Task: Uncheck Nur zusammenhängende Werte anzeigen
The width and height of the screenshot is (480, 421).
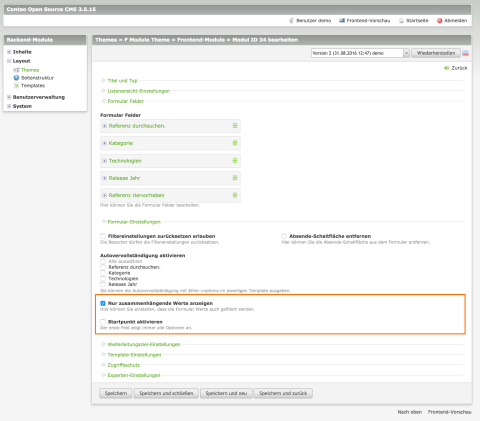Action: tap(103, 303)
